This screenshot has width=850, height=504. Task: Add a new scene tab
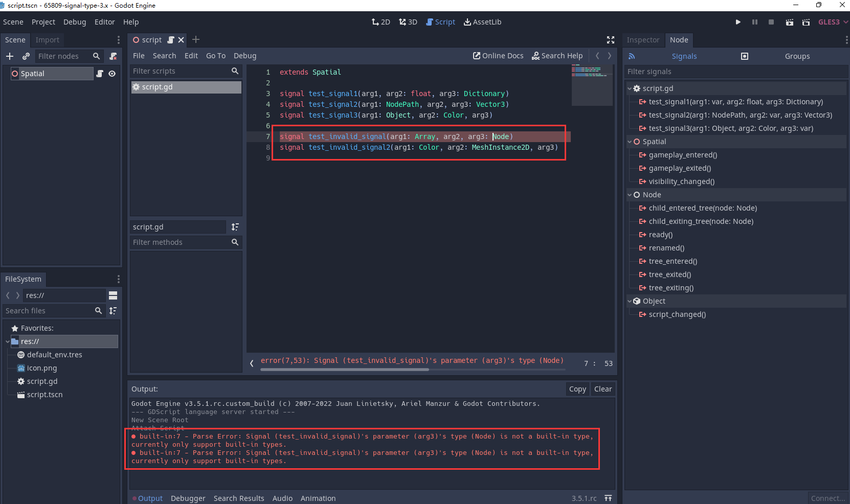pyautogui.click(x=196, y=39)
